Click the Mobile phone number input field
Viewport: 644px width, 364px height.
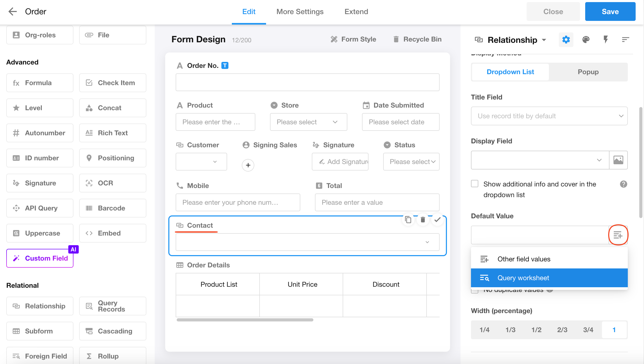[x=238, y=202]
